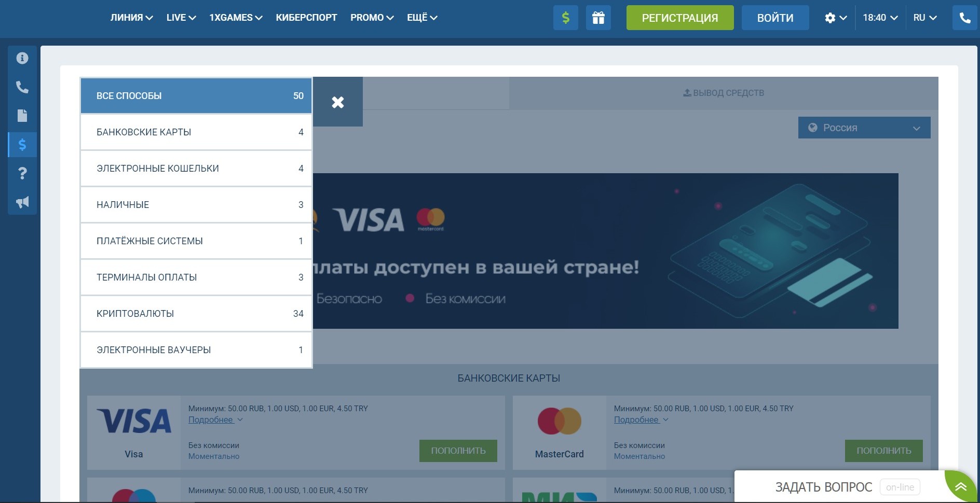
Task: Expand Подробнее link under MasterCard
Action: (x=641, y=420)
